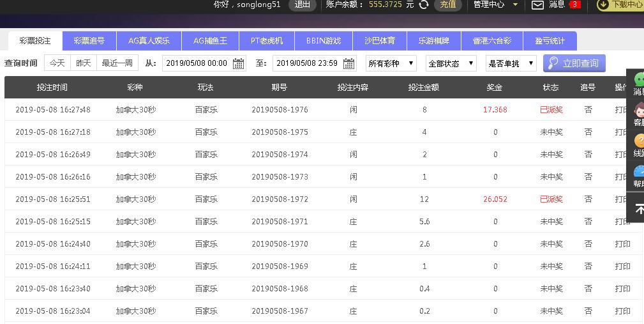This screenshot has width=644, height=324.
Task: Click the back-to-top arrow icon
Action: (639, 209)
